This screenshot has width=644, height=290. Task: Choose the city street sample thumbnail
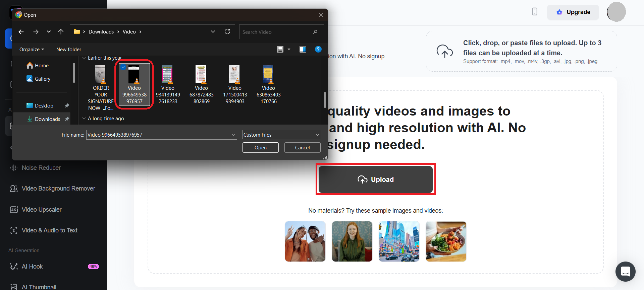coord(399,241)
